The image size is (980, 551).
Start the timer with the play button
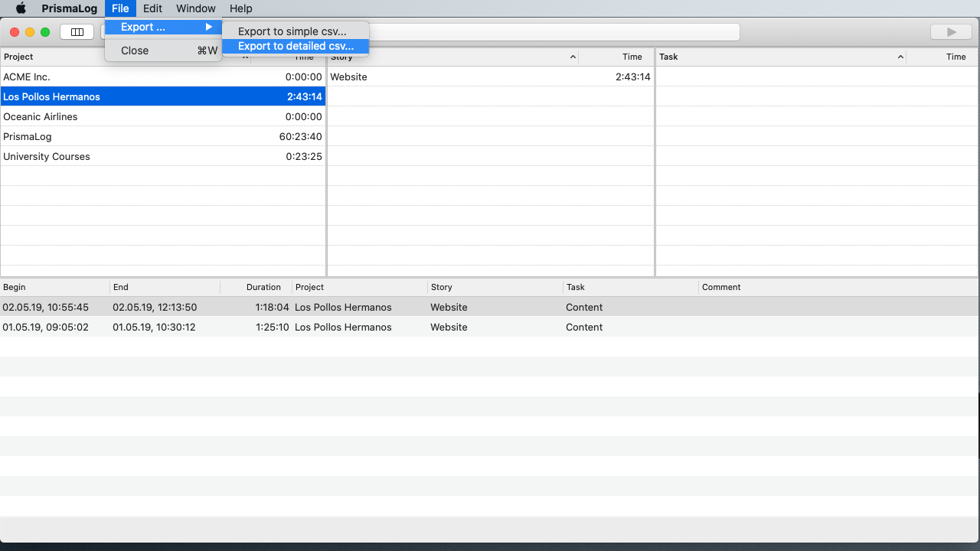point(951,32)
